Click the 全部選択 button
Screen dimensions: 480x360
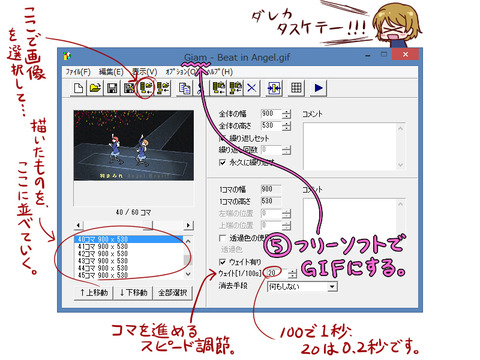(172, 293)
